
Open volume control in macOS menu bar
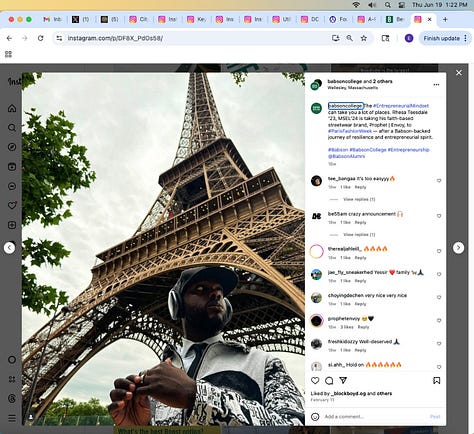click(372, 5)
